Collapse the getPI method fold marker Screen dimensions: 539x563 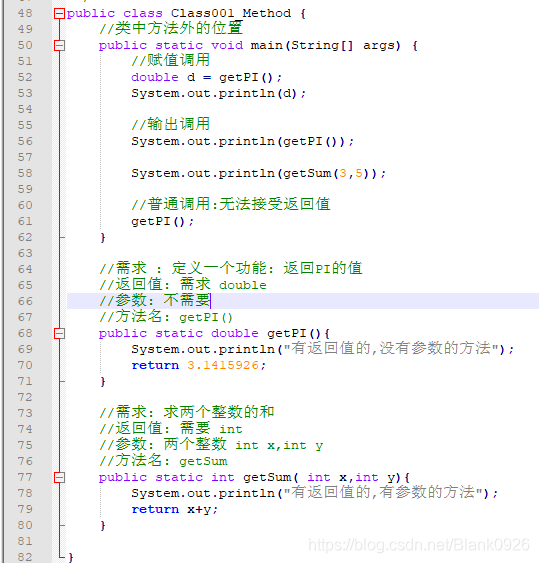[x=59, y=334]
